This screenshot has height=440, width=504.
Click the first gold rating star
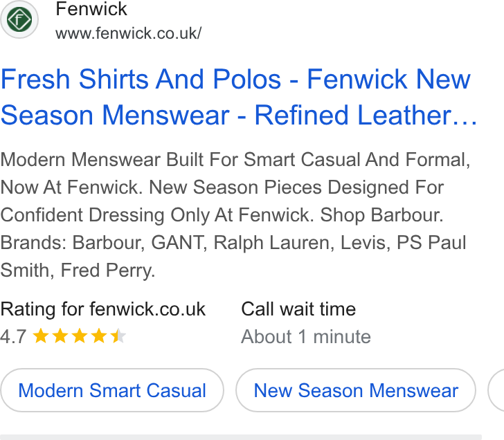[x=41, y=336]
